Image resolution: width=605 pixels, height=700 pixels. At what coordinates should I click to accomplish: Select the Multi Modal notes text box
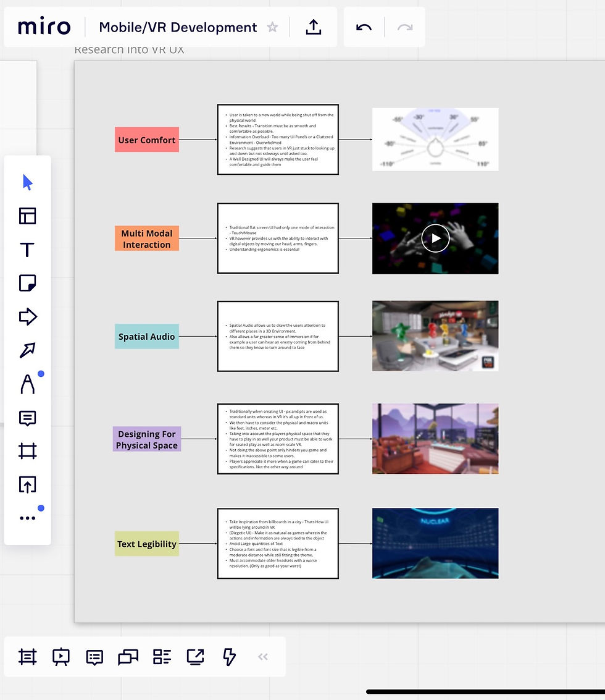(278, 238)
